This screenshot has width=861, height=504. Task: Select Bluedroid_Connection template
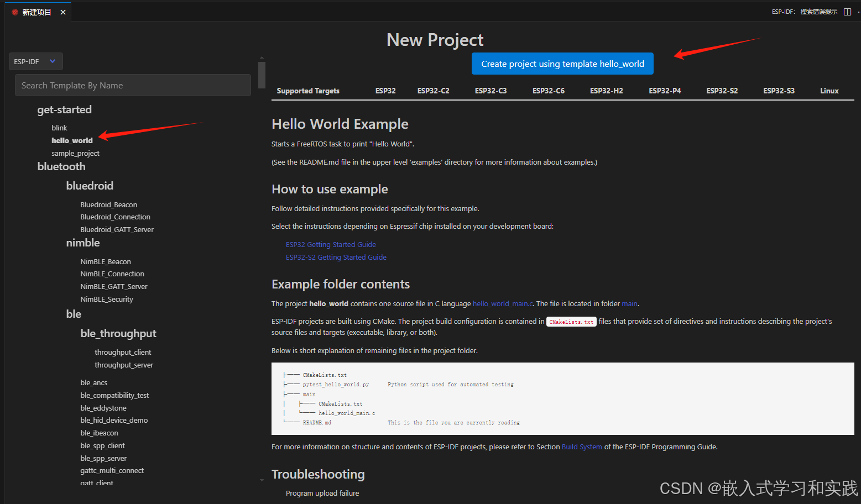tap(115, 217)
